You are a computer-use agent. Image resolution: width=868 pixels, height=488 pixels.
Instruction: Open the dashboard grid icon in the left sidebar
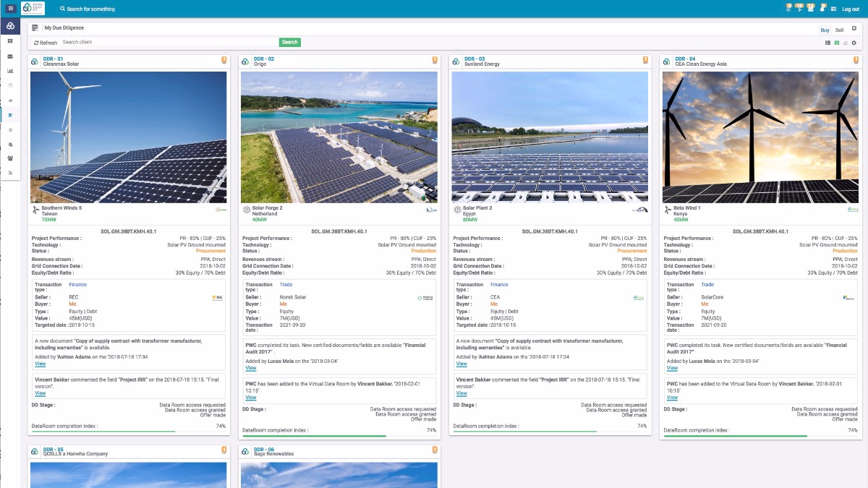coord(10,41)
